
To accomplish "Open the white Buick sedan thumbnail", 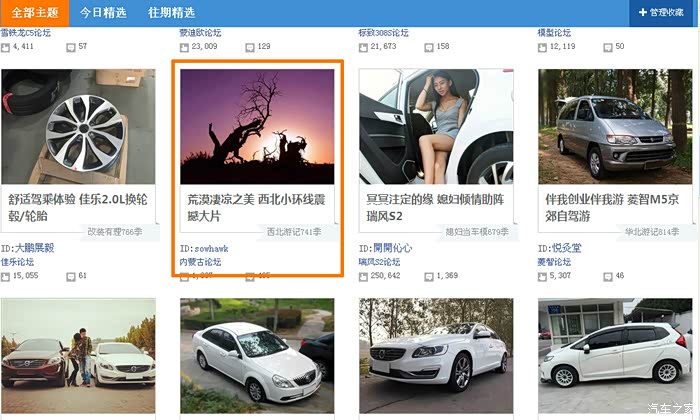I will tap(257, 356).
